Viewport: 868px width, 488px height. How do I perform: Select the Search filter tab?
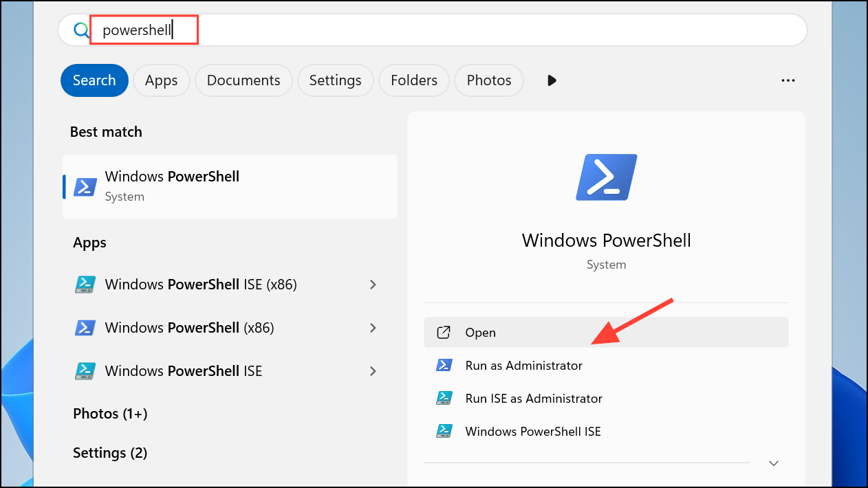pyautogui.click(x=94, y=80)
